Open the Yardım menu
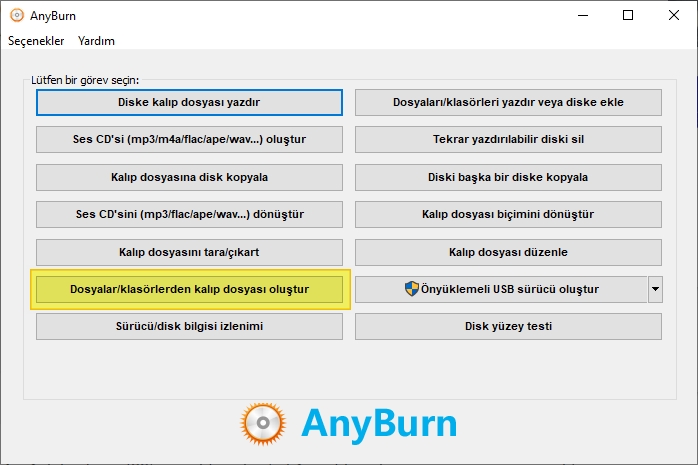The width and height of the screenshot is (698, 465). pos(96,41)
